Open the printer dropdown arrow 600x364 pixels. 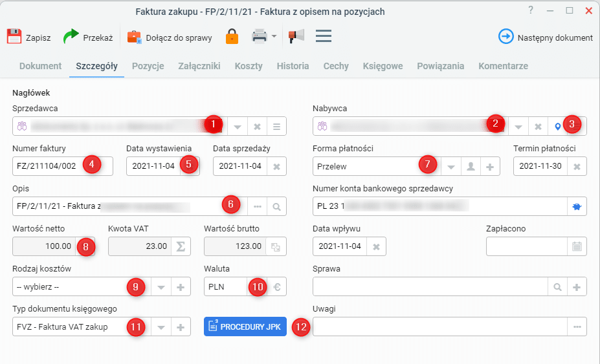274,36
